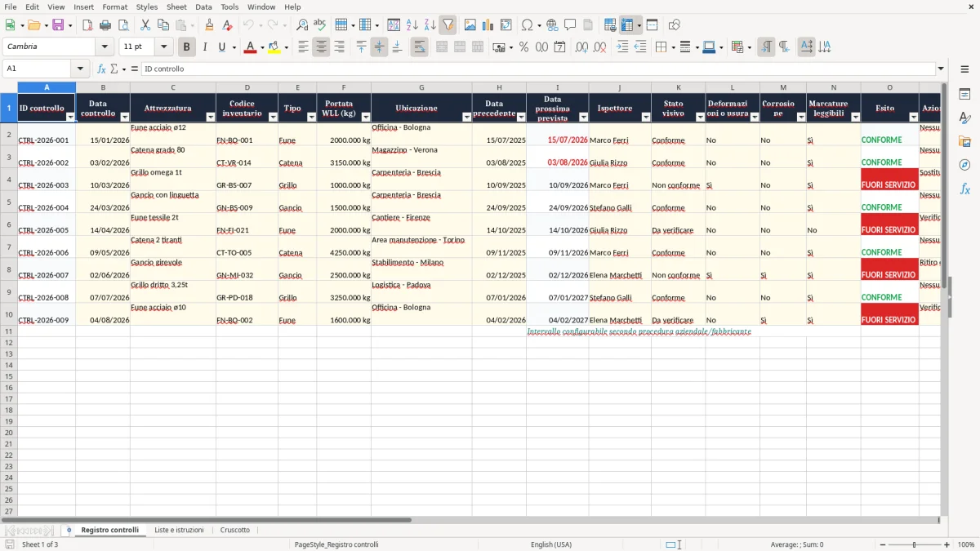Click Select Function sum button

(114, 69)
